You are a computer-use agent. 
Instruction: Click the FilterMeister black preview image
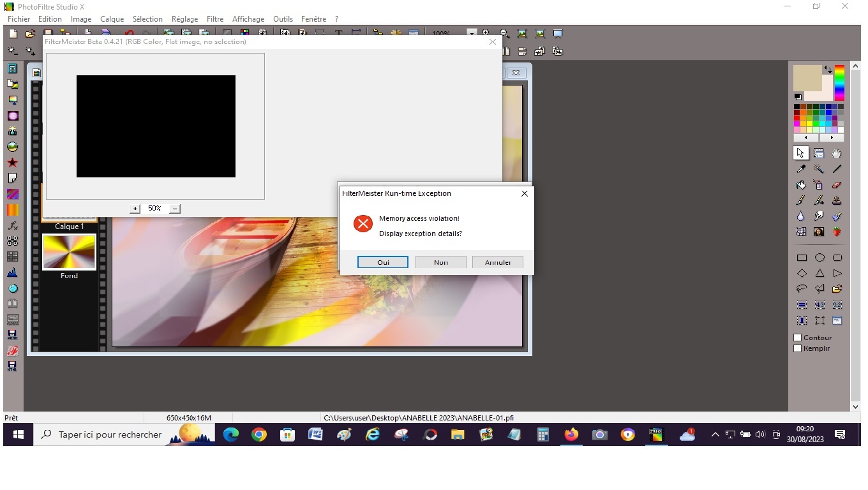point(156,126)
